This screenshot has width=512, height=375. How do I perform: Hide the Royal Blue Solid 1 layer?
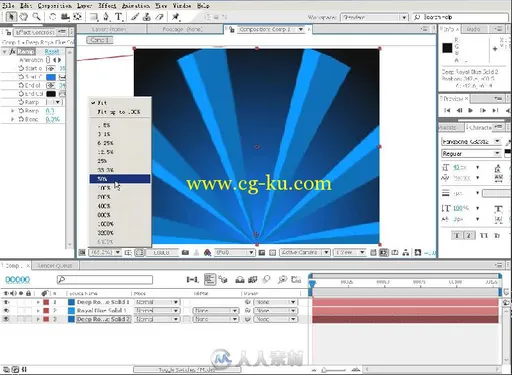(6, 310)
